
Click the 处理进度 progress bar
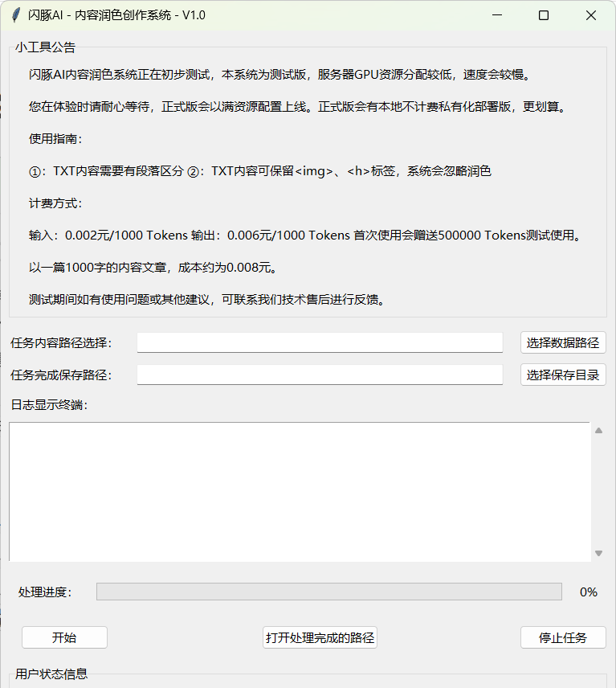pyautogui.click(x=328, y=592)
